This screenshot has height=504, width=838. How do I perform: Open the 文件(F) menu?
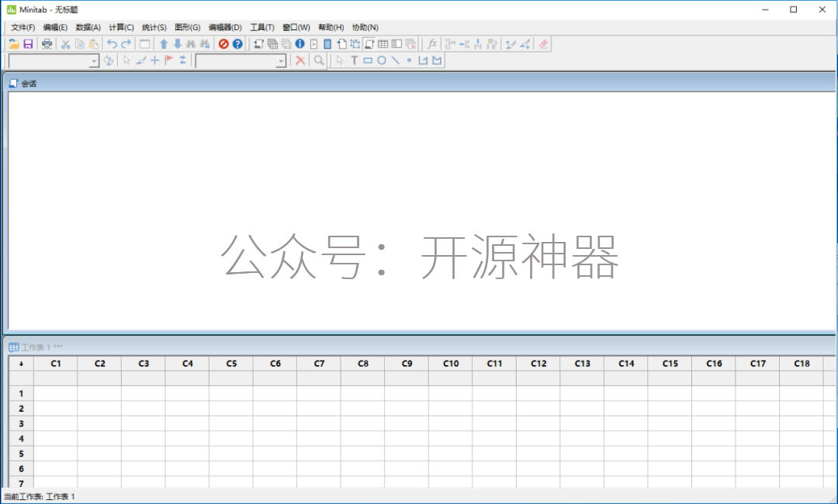pos(23,27)
